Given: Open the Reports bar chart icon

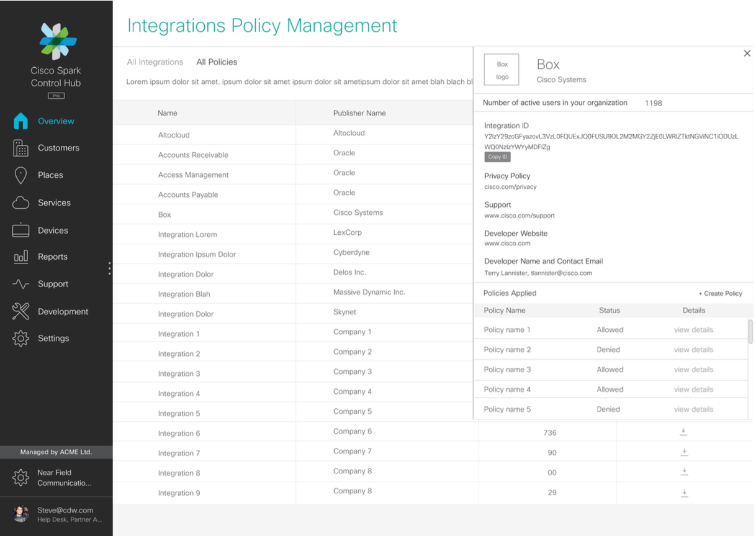Looking at the screenshot, I should [20, 257].
